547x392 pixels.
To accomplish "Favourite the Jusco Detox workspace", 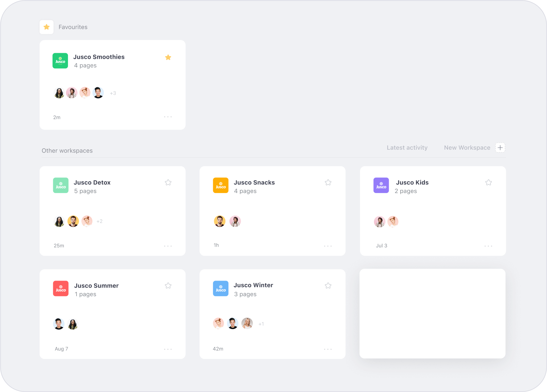I will (168, 182).
